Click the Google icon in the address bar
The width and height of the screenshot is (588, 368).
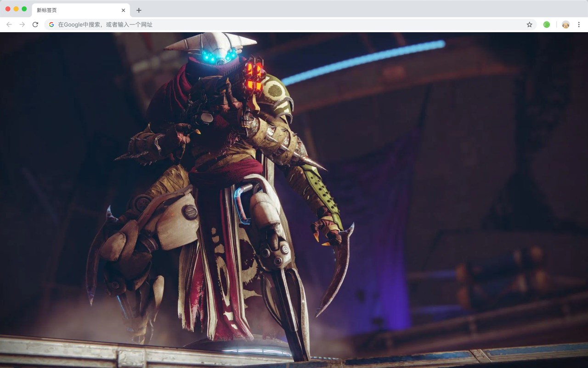[51, 24]
